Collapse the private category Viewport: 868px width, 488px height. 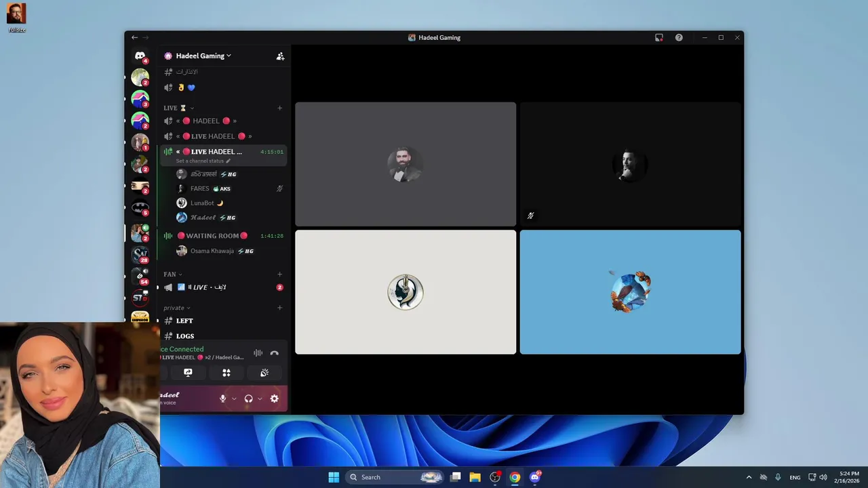click(176, 308)
